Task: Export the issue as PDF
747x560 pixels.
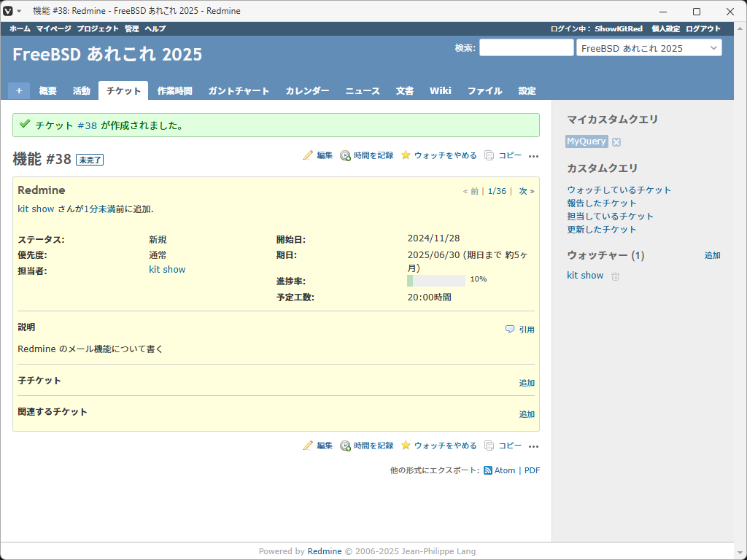Action: [532, 470]
